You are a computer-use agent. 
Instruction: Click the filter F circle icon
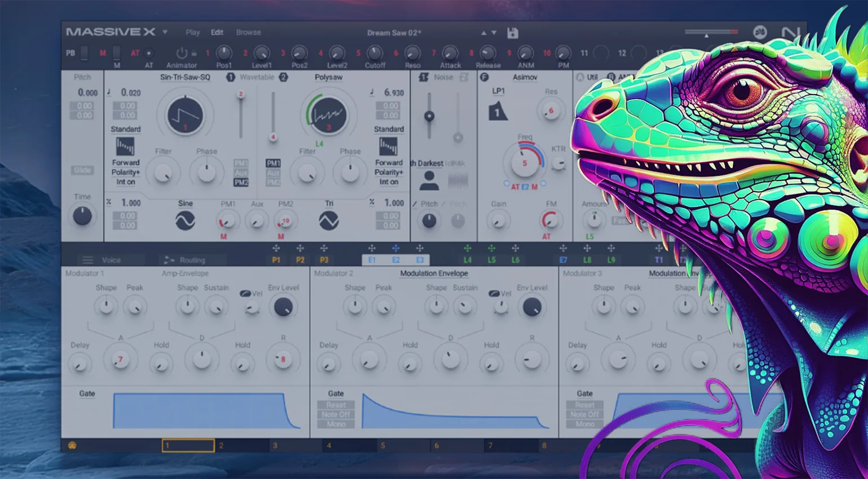[484, 77]
